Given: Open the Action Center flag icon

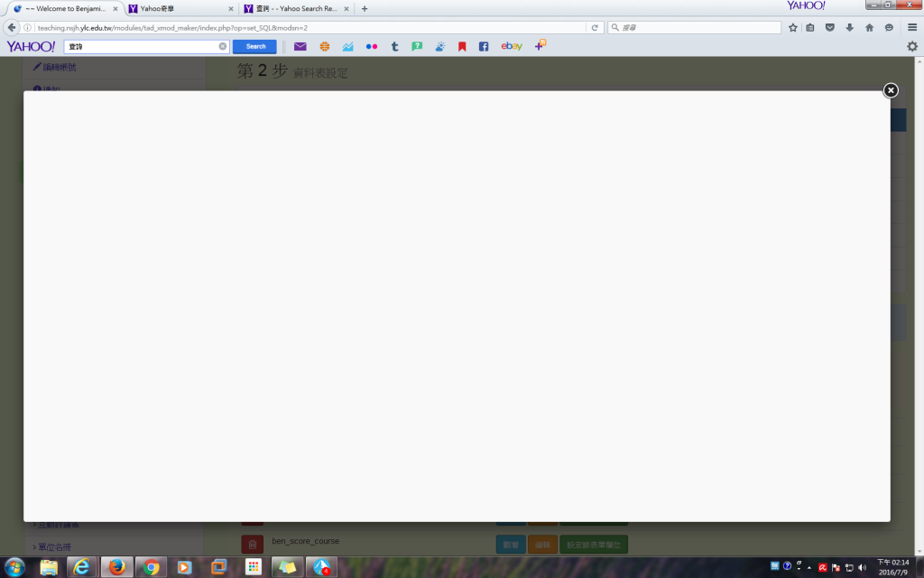Looking at the screenshot, I should (836, 568).
